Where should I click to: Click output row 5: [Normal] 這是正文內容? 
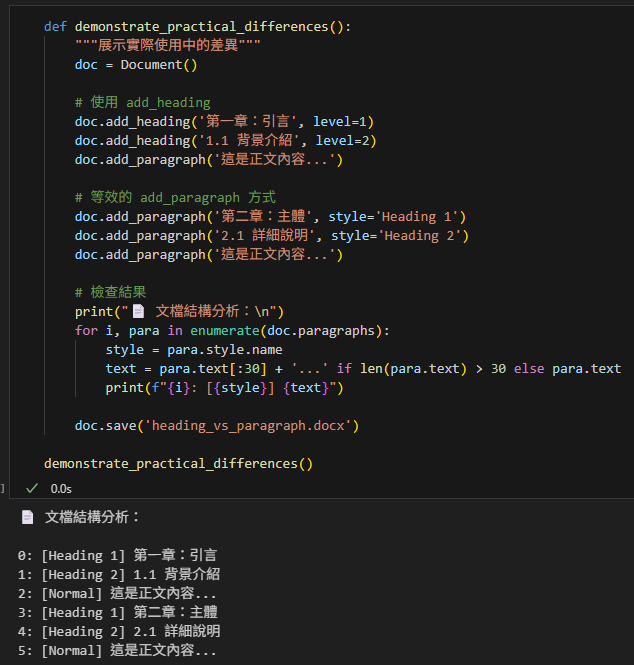117,650
